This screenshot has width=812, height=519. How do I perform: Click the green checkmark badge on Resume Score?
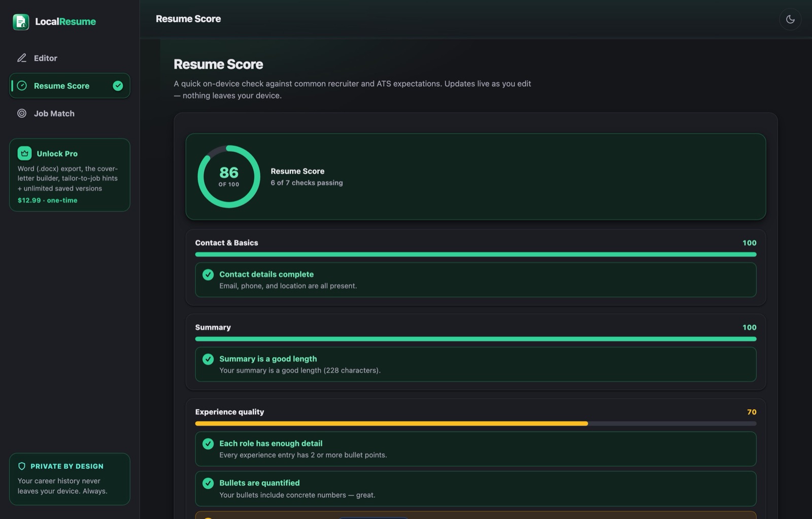118,86
